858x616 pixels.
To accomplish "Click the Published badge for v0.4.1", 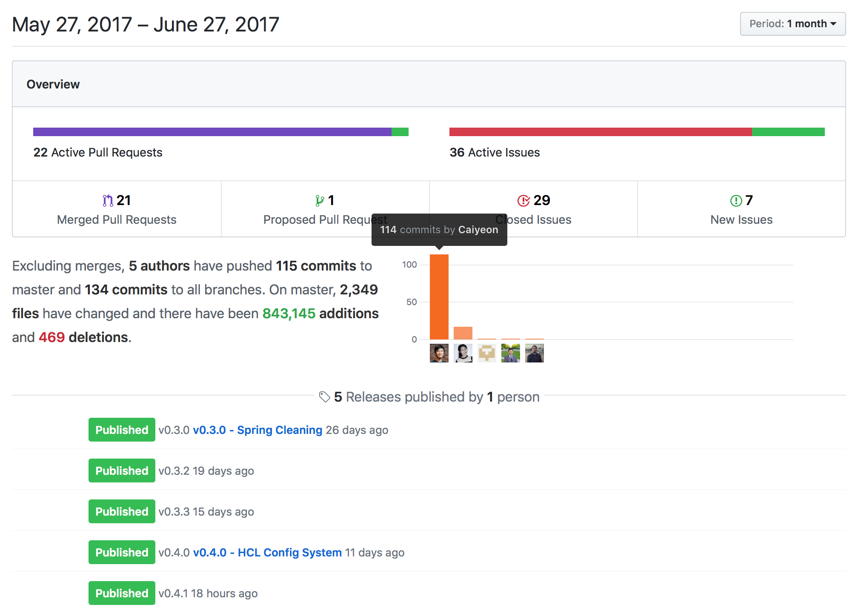I will tap(122, 593).
